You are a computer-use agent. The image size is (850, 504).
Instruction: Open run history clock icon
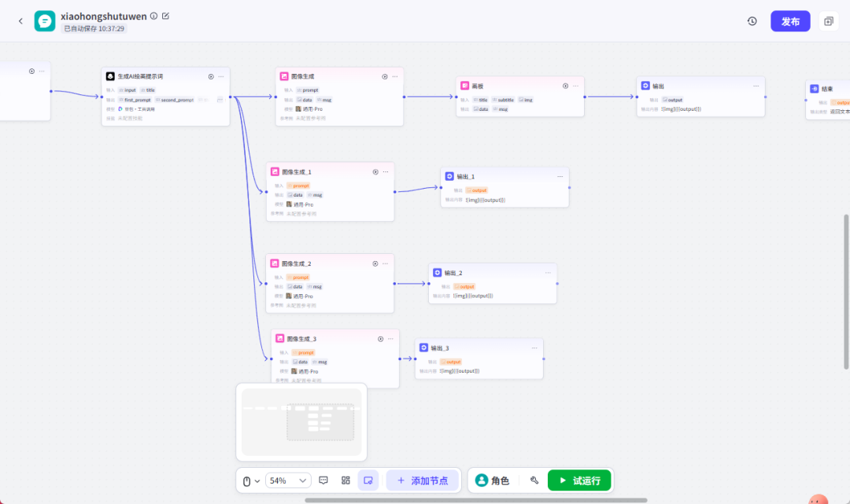pos(752,21)
